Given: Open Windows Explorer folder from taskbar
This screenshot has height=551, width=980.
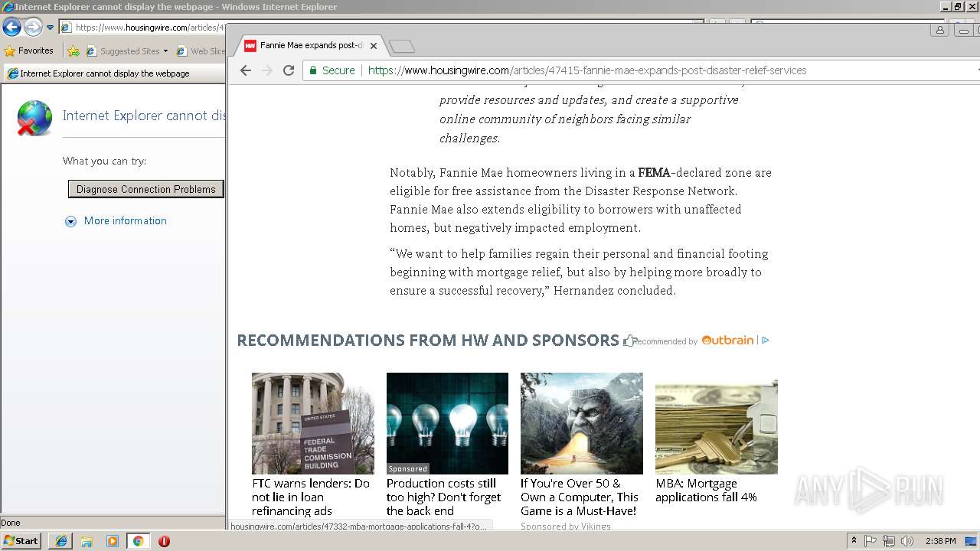Looking at the screenshot, I should 87,541.
